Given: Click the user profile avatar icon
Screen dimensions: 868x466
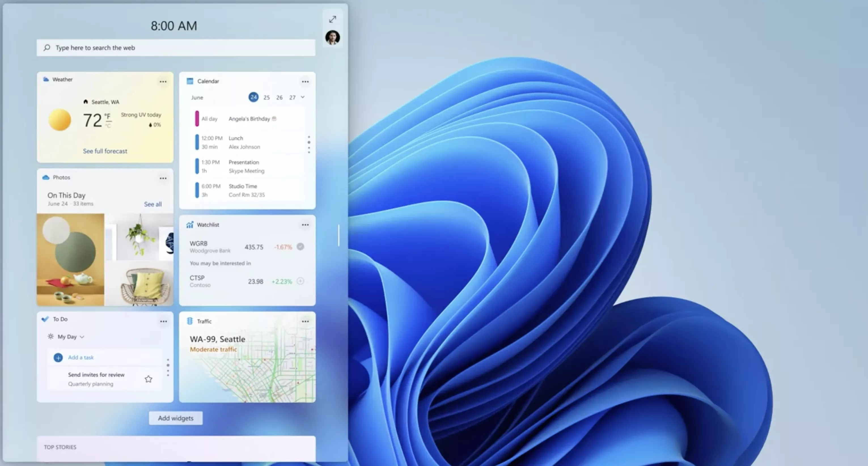Looking at the screenshot, I should coord(333,38).
